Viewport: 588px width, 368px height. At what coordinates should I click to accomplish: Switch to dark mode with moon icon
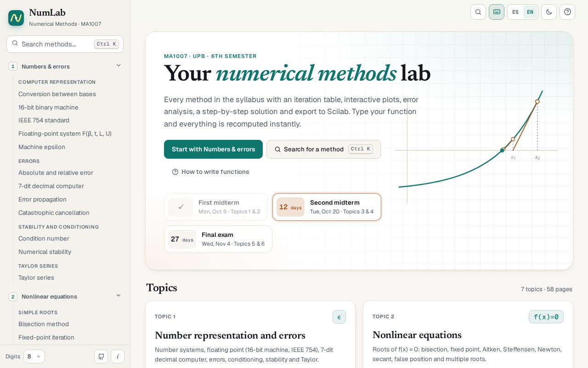[x=549, y=12]
